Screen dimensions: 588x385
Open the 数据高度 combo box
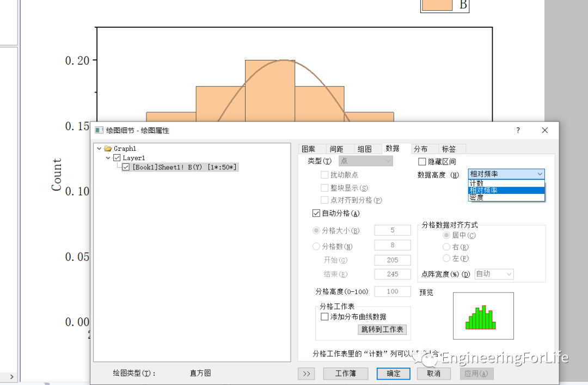click(506, 174)
